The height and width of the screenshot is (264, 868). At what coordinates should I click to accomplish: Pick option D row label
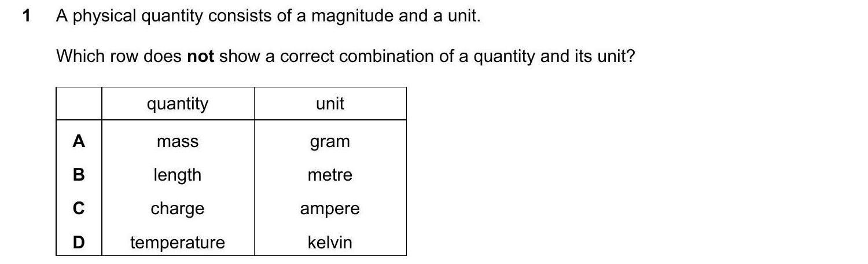pyautogui.click(x=79, y=242)
